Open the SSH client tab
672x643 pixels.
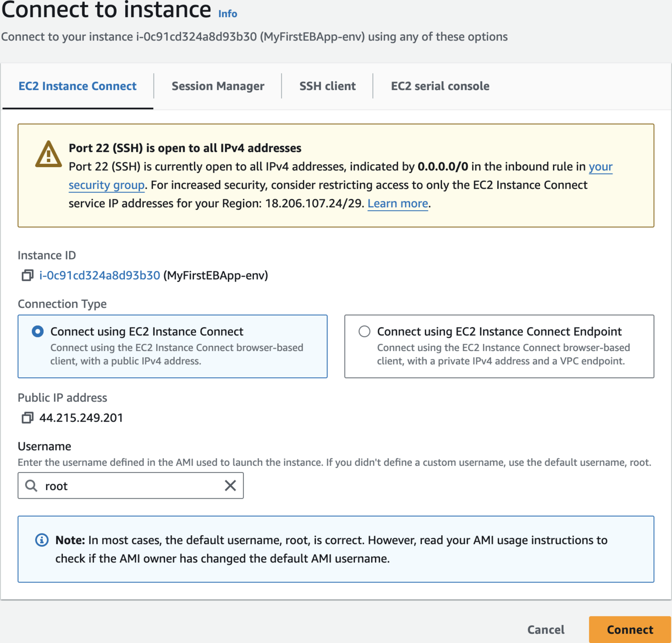pyautogui.click(x=327, y=86)
